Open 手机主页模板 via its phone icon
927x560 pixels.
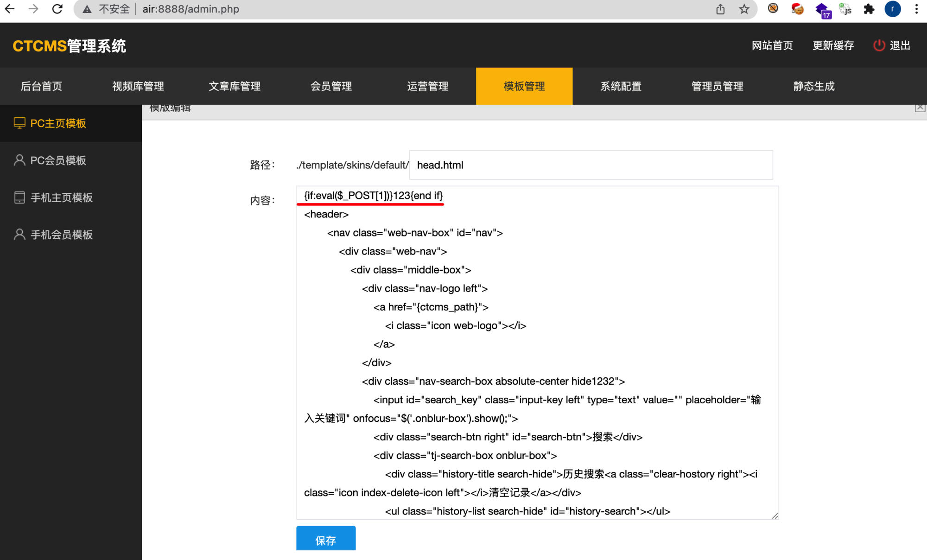click(x=19, y=197)
